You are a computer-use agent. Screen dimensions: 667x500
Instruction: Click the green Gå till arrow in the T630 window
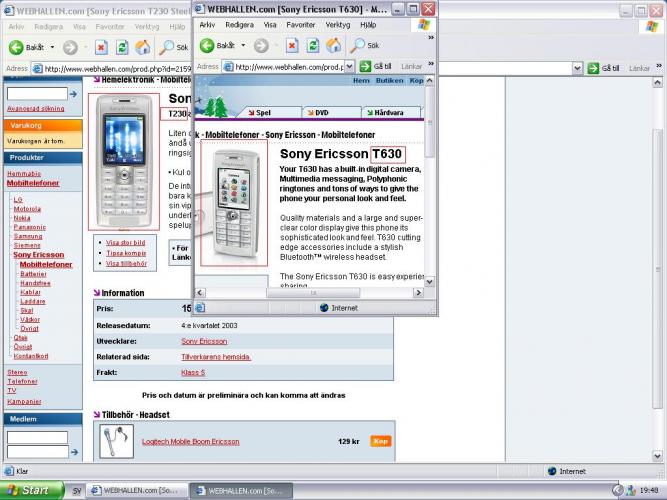(363, 66)
